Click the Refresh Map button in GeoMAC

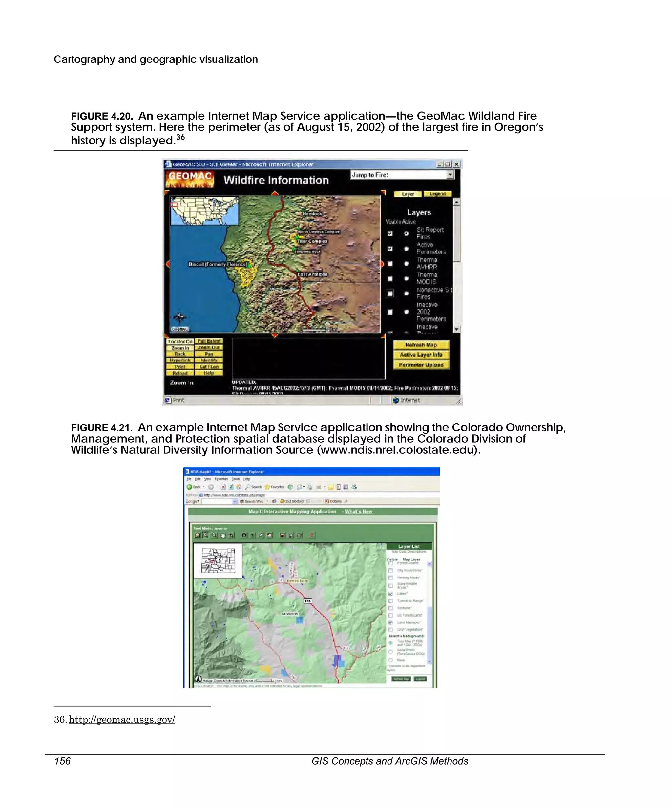(x=421, y=345)
